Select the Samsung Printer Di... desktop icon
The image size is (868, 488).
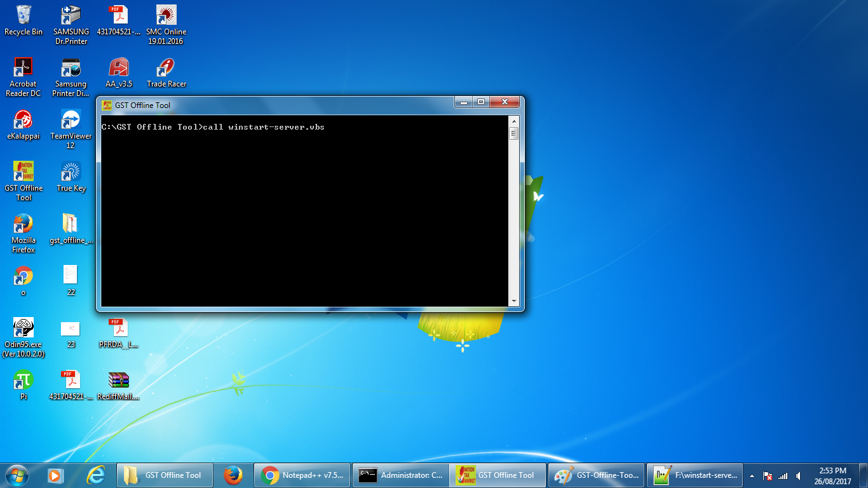click(x=71, y=77)
